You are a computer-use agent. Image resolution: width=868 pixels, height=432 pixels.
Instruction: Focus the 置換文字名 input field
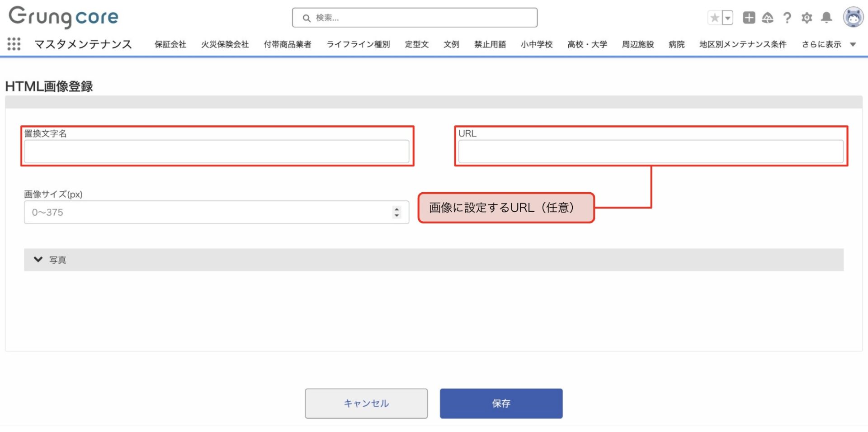tap(217, 152)
